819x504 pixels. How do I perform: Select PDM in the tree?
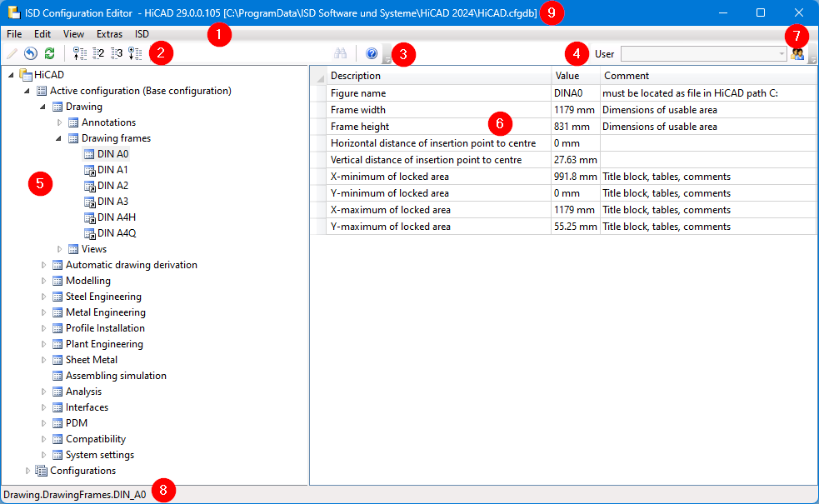coord(77,423)
